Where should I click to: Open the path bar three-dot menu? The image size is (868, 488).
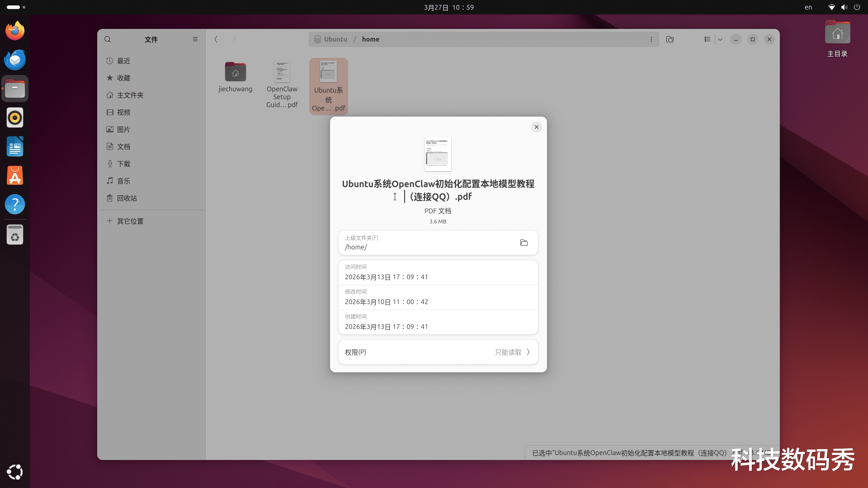pos(651,39)
